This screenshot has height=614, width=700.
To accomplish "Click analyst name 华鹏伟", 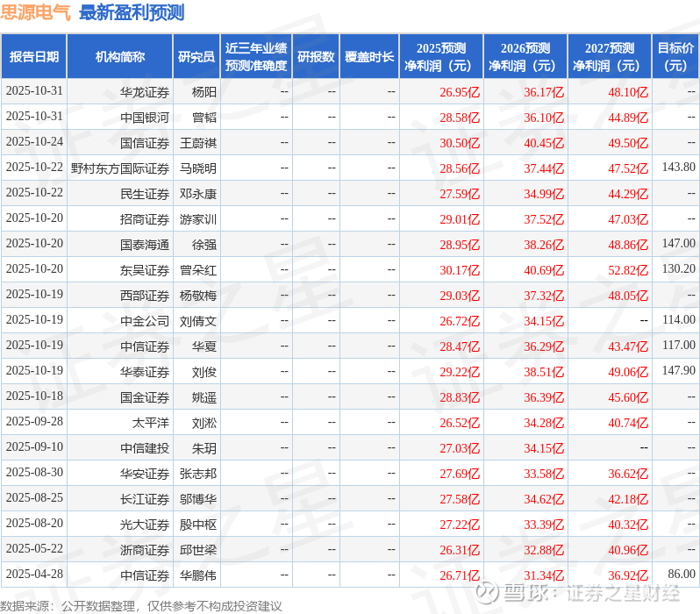I will tap(198, 576).
